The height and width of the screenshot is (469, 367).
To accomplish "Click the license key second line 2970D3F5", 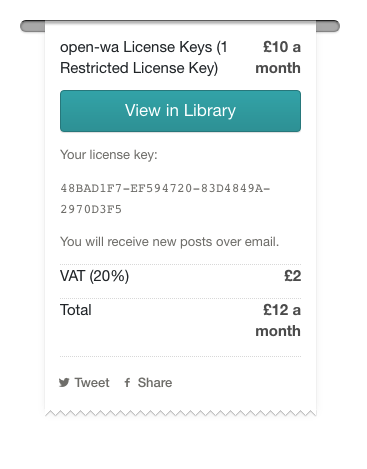I will 91,209.
